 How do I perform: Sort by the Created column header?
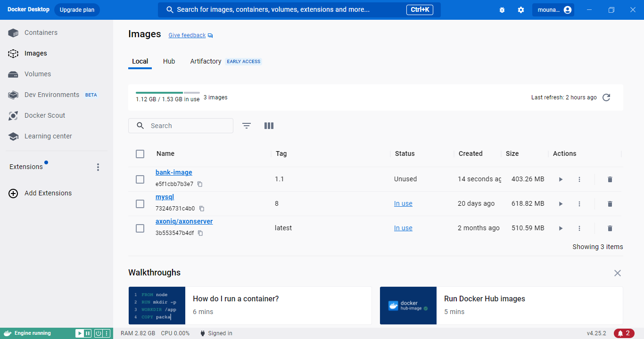click(471, 153)
